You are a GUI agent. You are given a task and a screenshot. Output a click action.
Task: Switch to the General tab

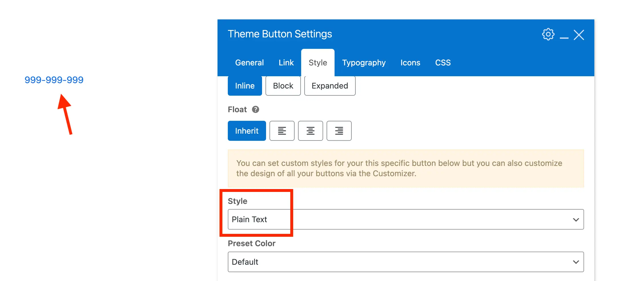(x=249, y=63)
